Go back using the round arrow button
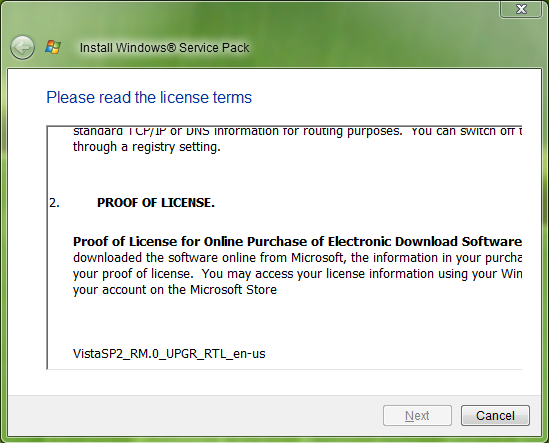The height and width of the screenshot is (443, 549). [x=22, y=47]
